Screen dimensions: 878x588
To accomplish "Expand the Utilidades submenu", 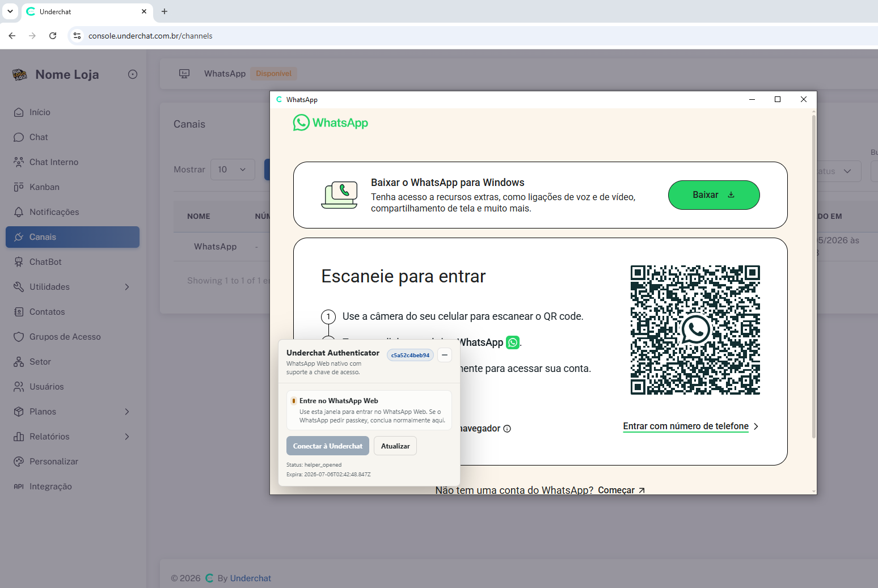I will click(x=127, y=287).
